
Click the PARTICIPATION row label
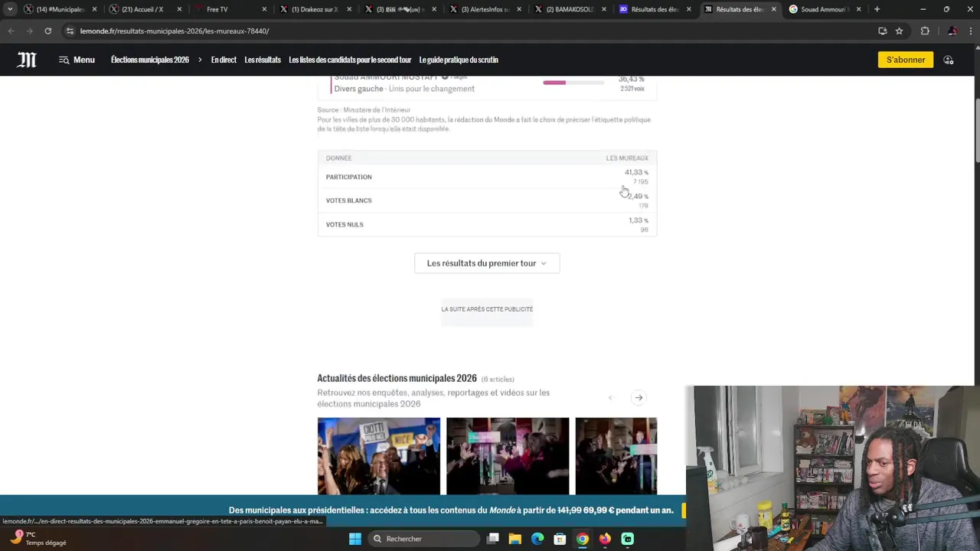[349, 177]
